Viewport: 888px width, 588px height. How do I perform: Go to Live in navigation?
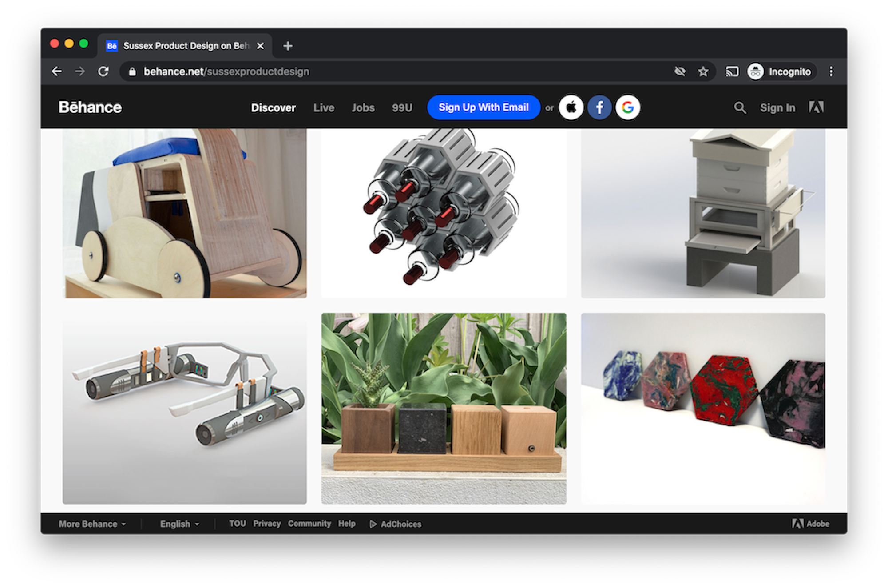point(324,108)
